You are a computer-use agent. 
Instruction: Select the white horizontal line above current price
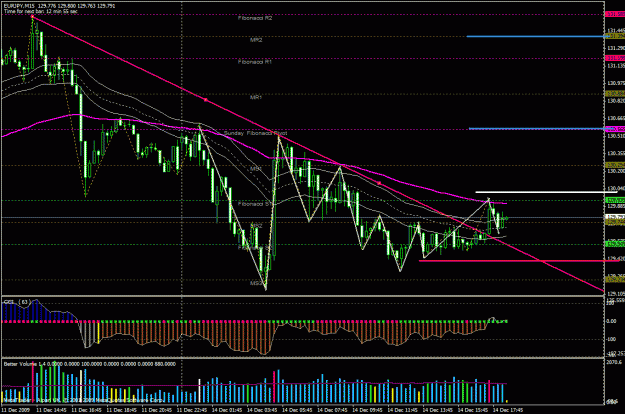(x=546, y=192)
